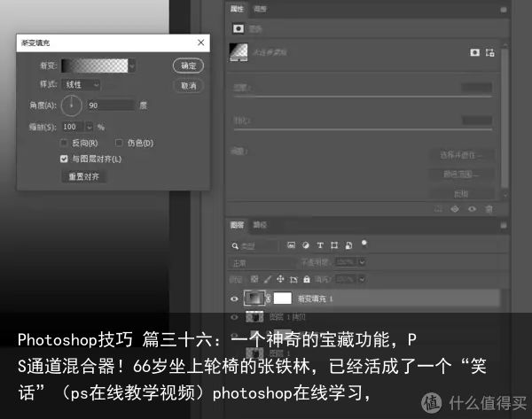Switch to the 属性 properties tab
The height and width of the screenshot is (419, 532).
[237, 9]
